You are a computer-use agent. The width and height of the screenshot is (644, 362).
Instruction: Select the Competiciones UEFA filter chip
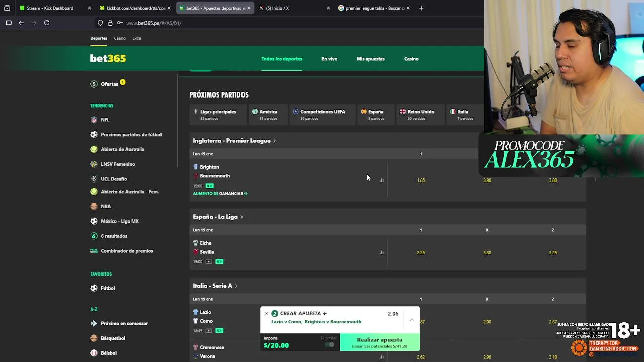click(x=322, y=115)
